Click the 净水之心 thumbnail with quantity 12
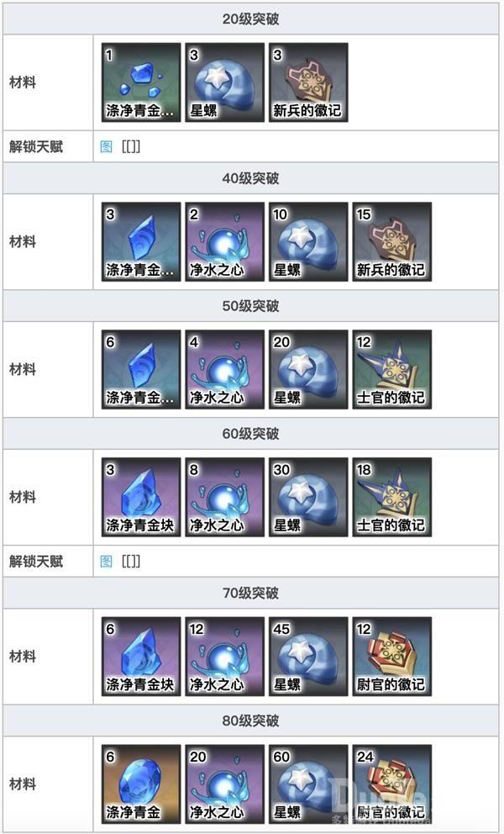 pos(224,657)
